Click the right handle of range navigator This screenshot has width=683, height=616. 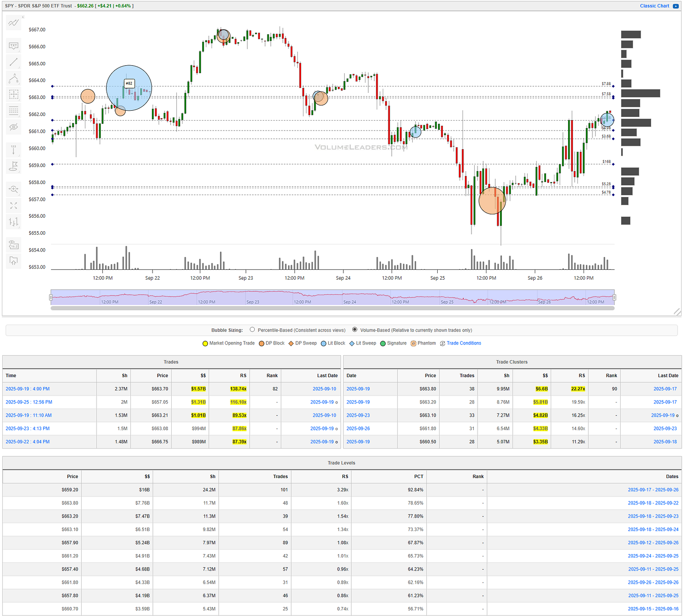point(614,297)
